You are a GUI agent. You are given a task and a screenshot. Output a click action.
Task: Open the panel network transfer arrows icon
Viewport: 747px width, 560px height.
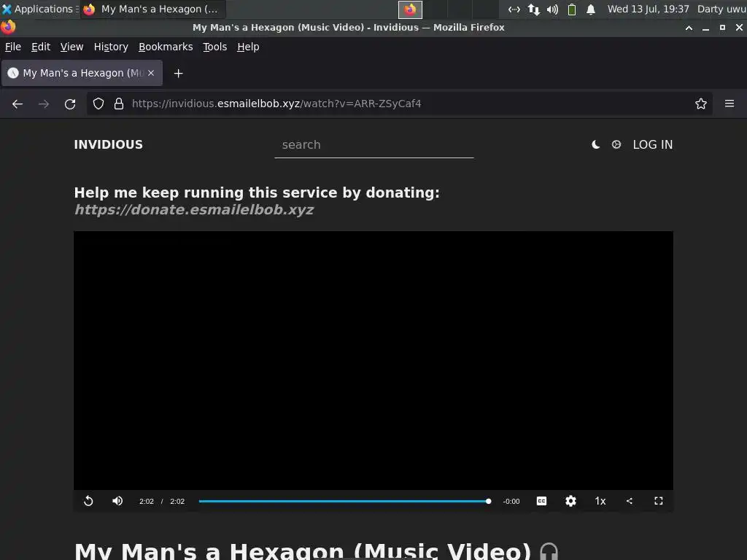coord(533,9)
